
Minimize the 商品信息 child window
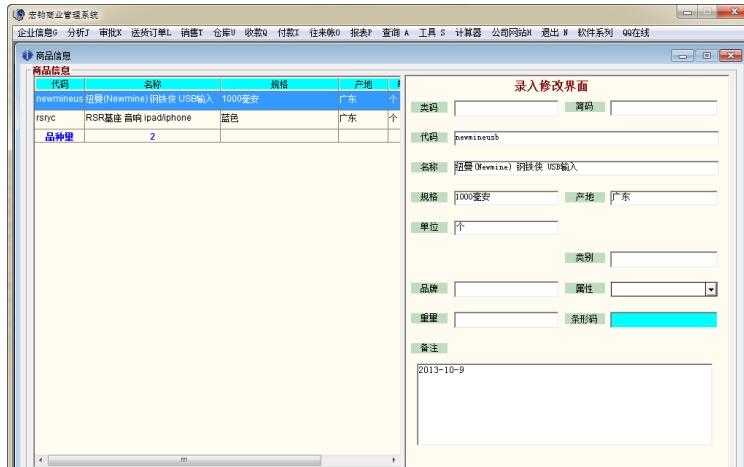(x=682, y=56)
